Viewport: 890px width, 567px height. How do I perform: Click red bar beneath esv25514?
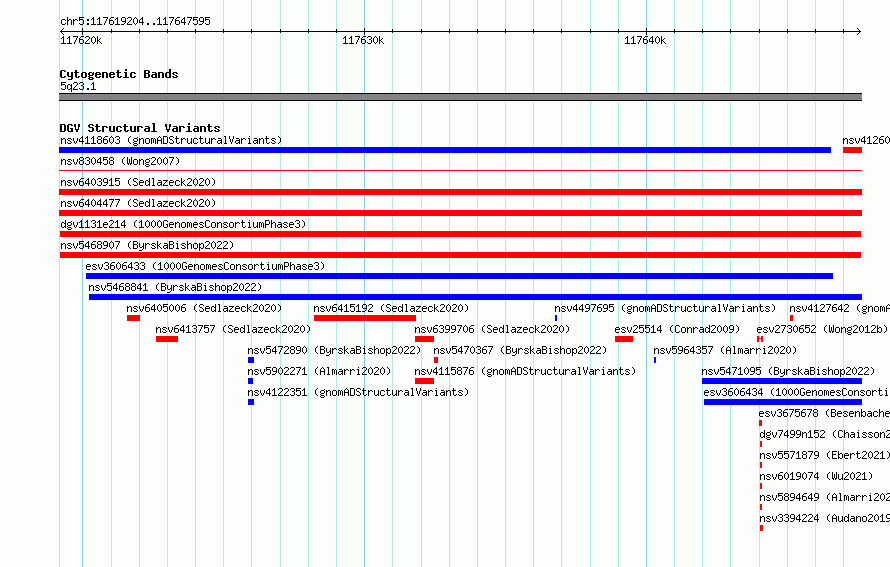[x=624, y=339]
